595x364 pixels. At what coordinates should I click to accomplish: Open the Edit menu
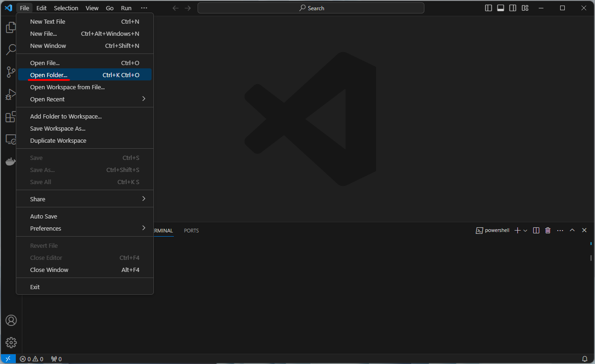[x=41, y=8]
